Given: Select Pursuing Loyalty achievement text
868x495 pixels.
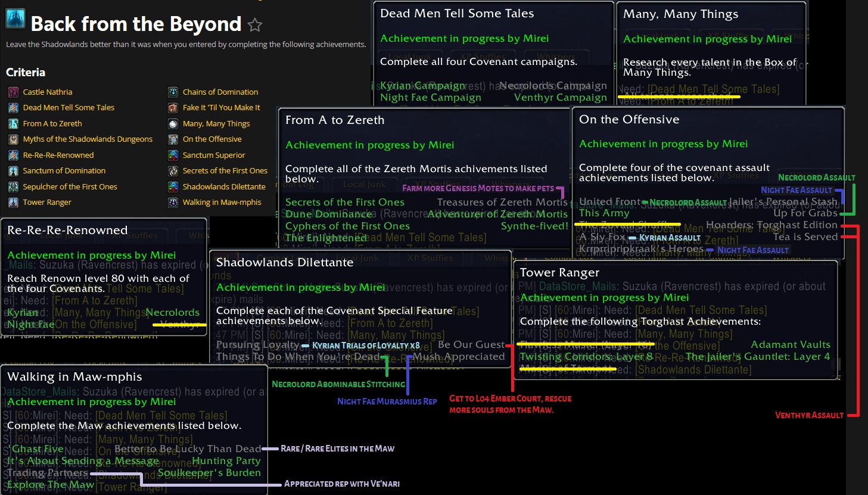Looking at the screenshot, I should coord(257,345).
